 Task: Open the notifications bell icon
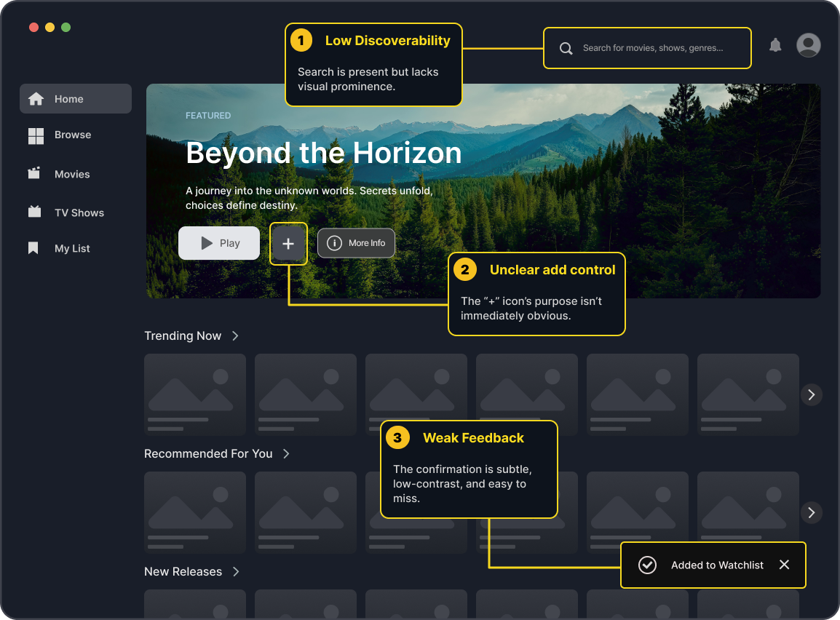point(775,46)
